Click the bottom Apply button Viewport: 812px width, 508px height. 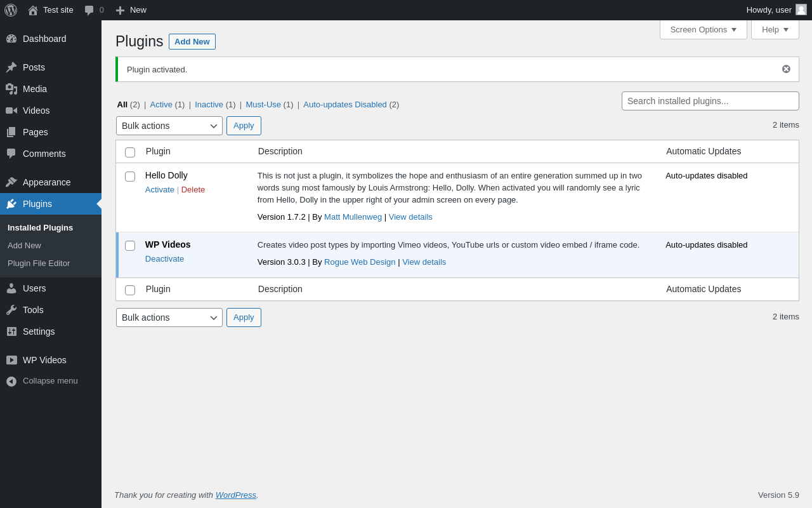[x=244, y=317]
